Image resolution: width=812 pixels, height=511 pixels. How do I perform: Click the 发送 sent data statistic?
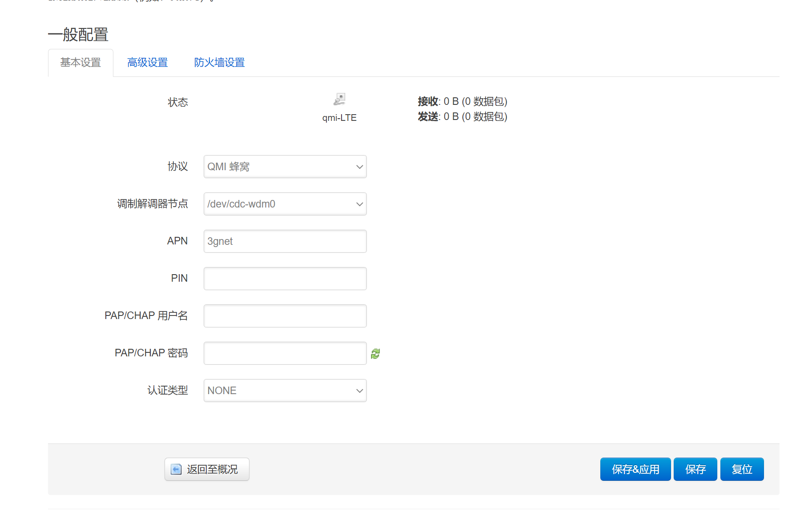[462, 117]
